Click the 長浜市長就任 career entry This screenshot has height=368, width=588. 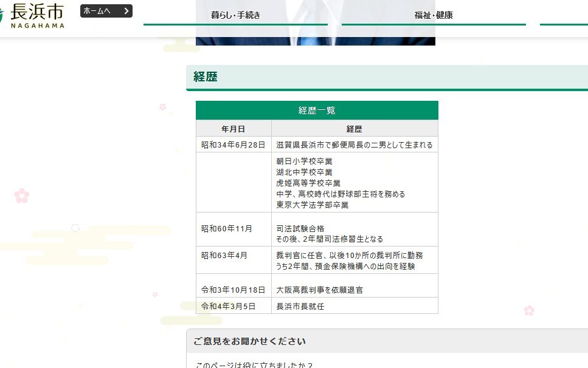point(300,306)
